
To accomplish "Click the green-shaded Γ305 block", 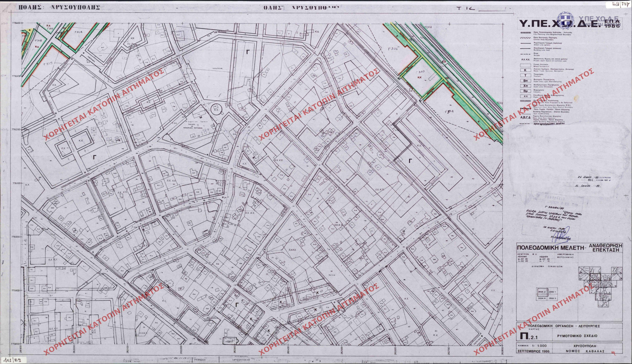I will tap(423, 77).
